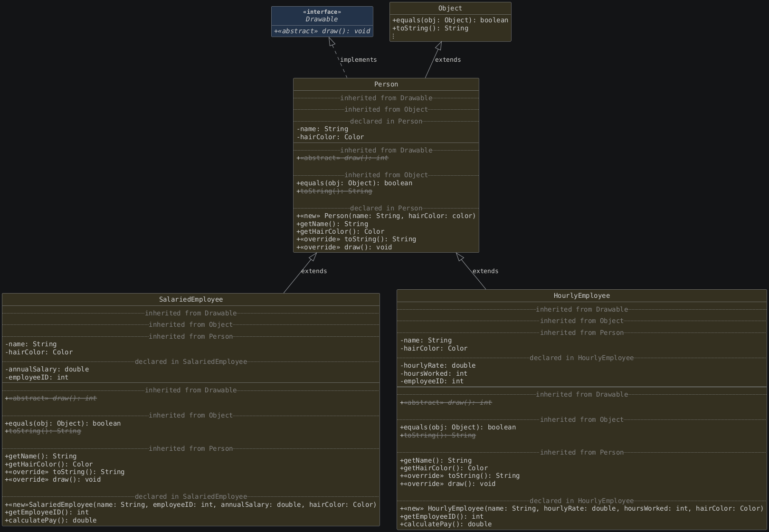The image size is (769, 532).
Task: Click toString(): String in the Object class
Action: pyautogui.click(x=430, y=28)
